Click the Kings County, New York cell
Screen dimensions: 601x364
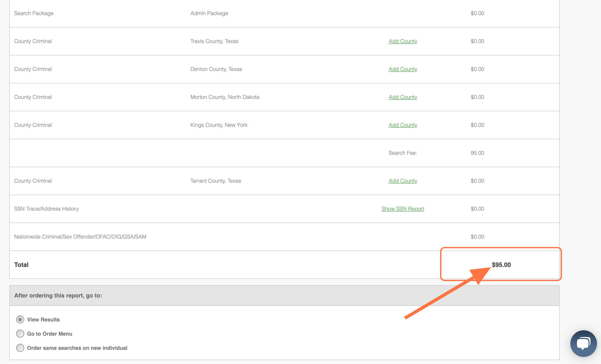click(x=219, y=125)
